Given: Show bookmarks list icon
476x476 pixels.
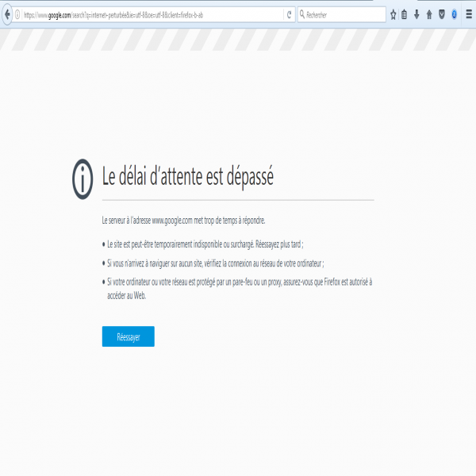Looking at the screenshot, I should coord(404,14).
